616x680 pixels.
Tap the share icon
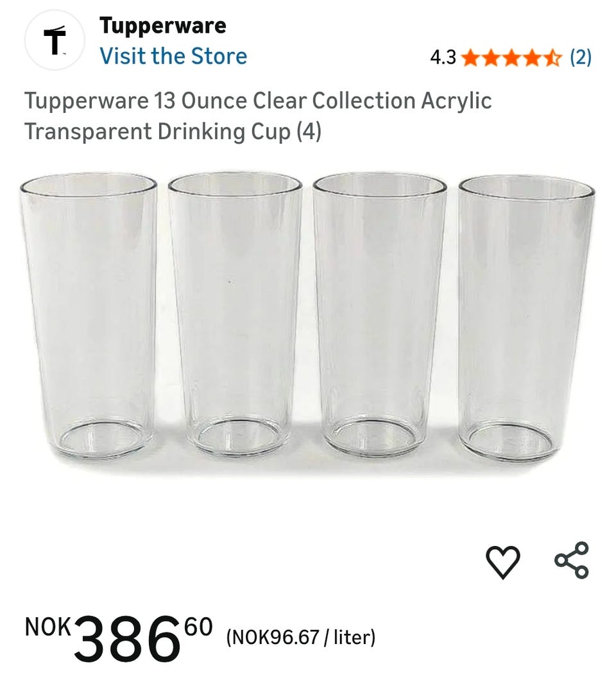(x=571, y=560)
